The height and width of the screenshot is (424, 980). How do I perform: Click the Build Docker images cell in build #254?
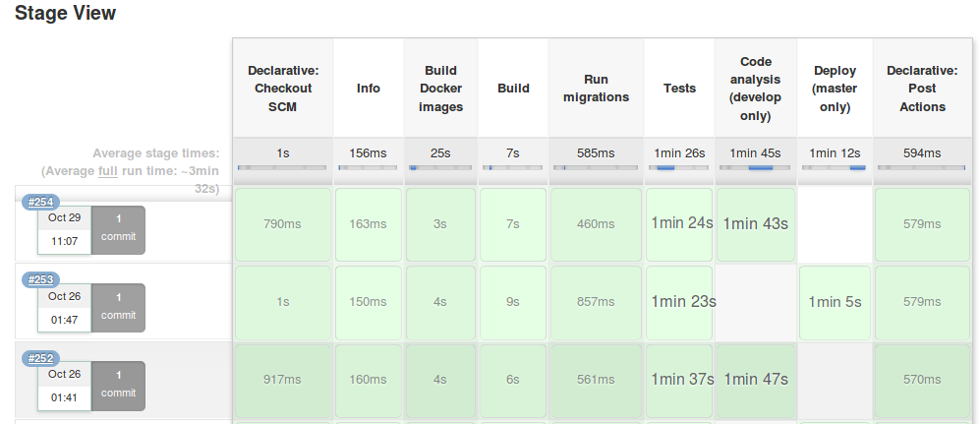440,224
